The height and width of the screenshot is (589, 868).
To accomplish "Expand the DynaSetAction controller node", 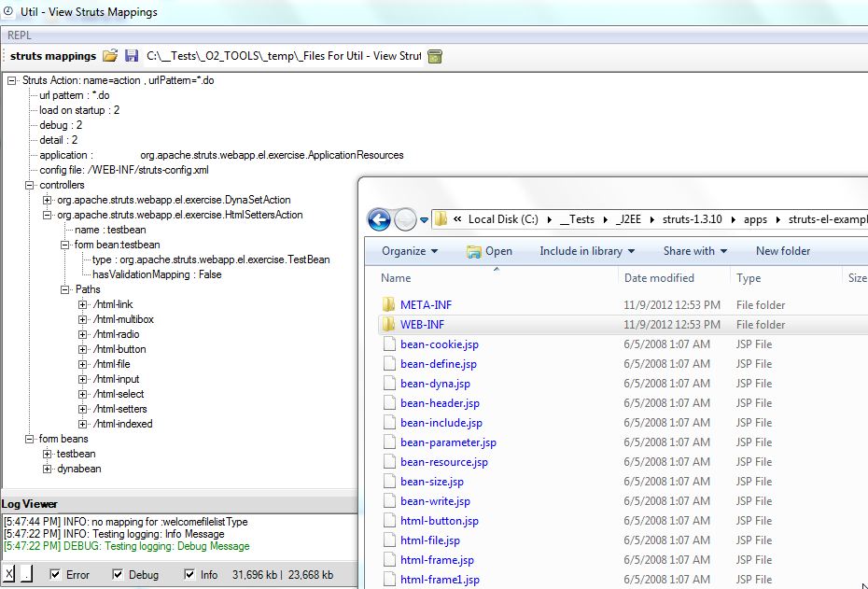I will (47, 201).
